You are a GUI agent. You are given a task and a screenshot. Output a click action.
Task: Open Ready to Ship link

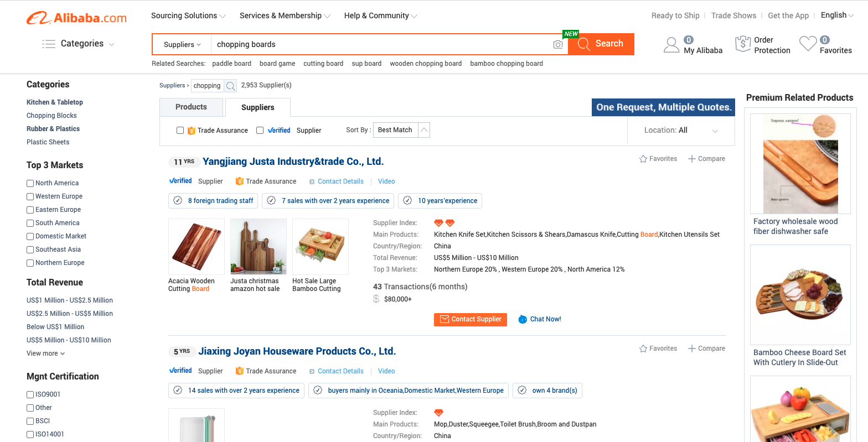coord(675,15)
